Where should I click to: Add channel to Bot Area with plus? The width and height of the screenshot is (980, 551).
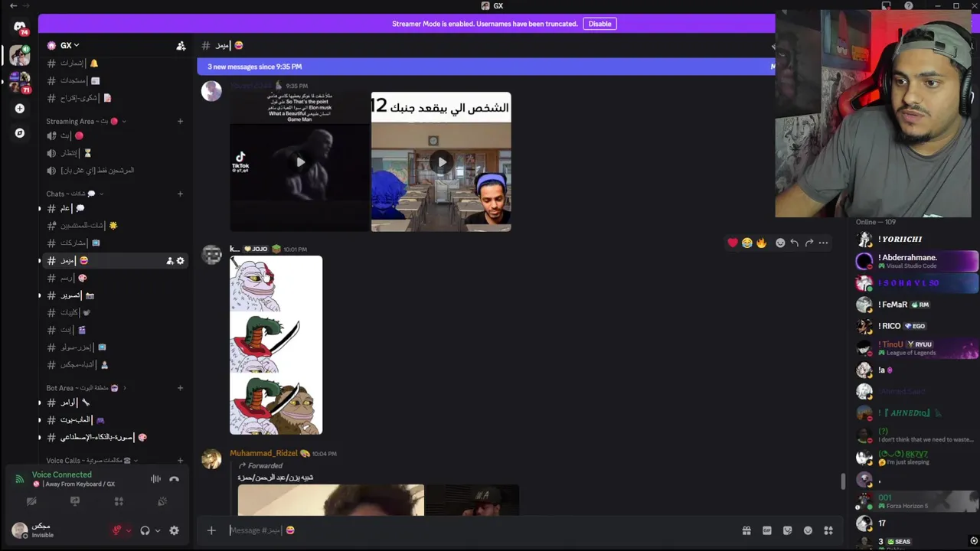click(x=180, y=388)
